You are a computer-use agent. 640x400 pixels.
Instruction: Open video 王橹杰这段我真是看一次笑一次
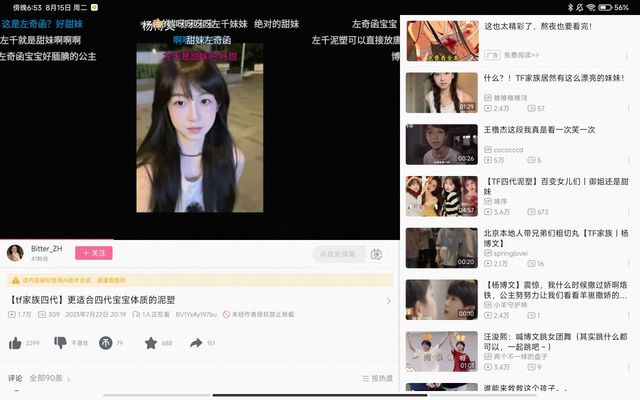tap(539, 130)
